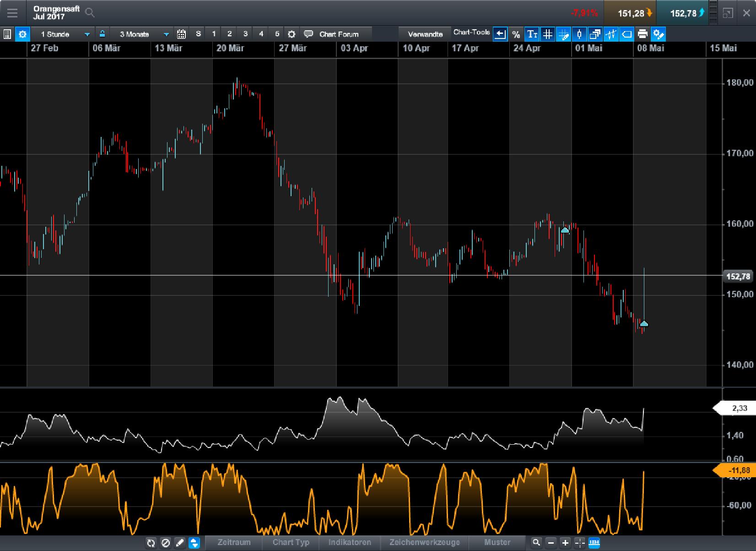Open the Zeichenwerkzeuge tab
756x551 pixels.
point(424,542)
